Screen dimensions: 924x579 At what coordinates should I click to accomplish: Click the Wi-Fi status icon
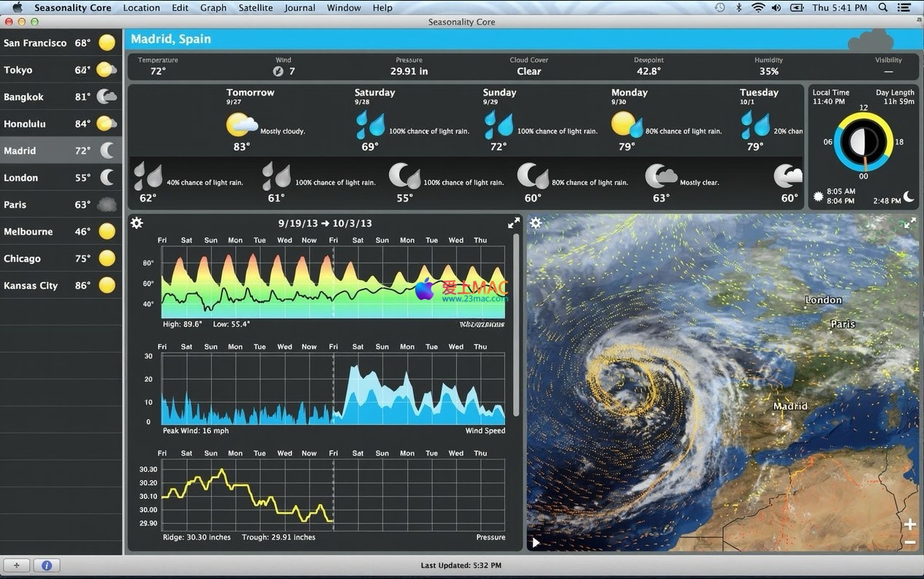758,7
